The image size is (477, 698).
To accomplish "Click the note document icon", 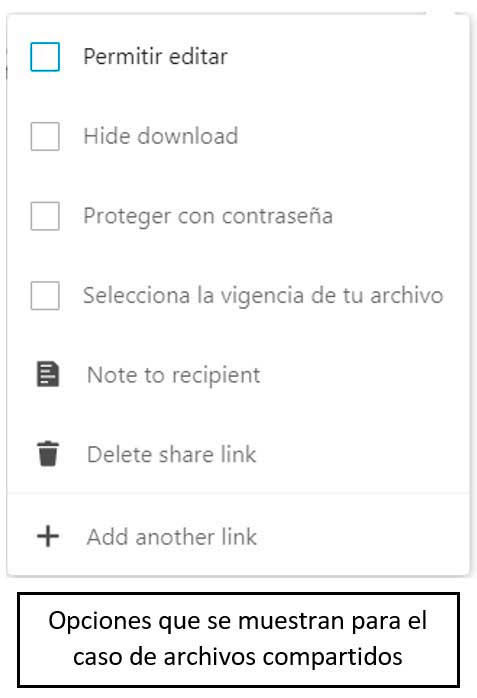I will coord(48,375).
